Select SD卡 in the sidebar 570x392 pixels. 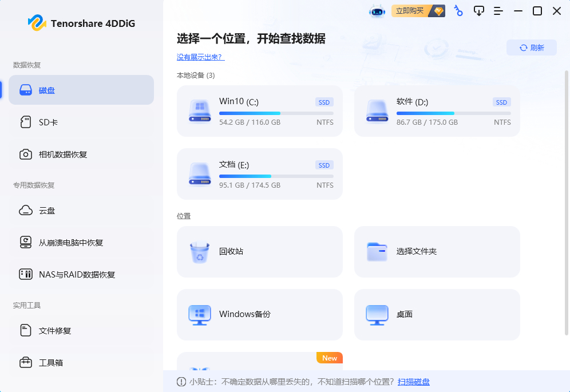pos(81,122)
